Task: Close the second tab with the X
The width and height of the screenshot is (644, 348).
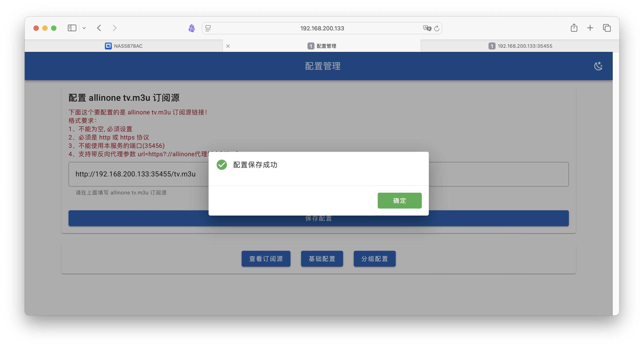Action: tap(228, 46)
